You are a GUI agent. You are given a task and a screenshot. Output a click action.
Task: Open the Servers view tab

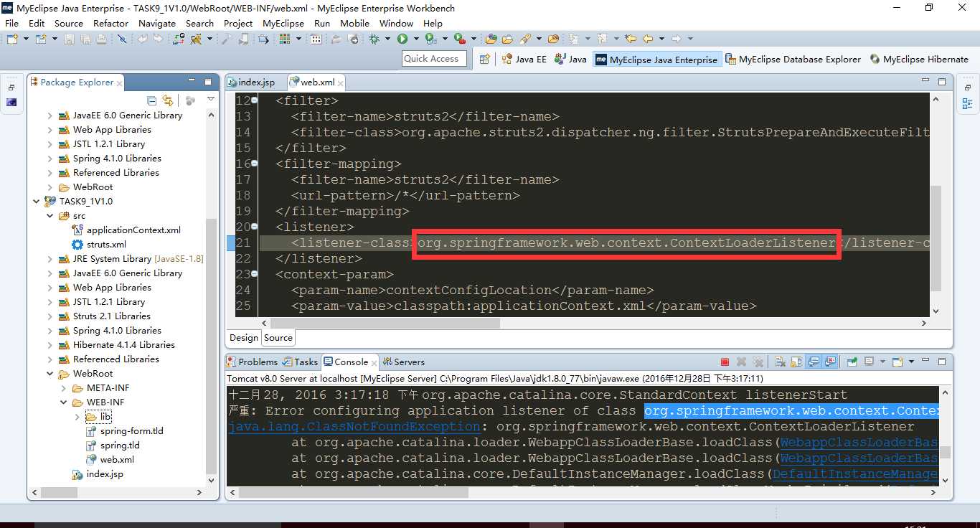(404, 362)
